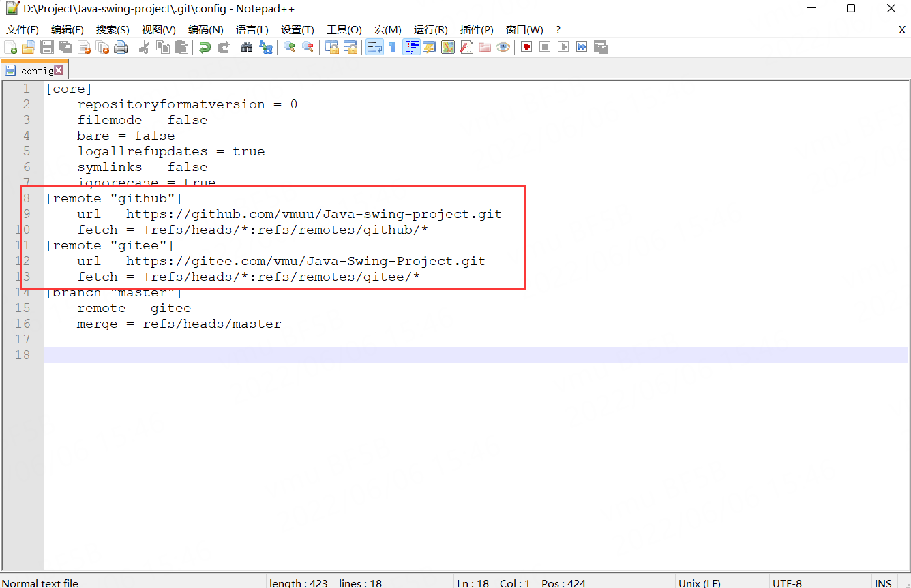The height and width of the screenshot is (588, 911).
Task: Click the Close document toolbar icon
Action: click(84, 47)
